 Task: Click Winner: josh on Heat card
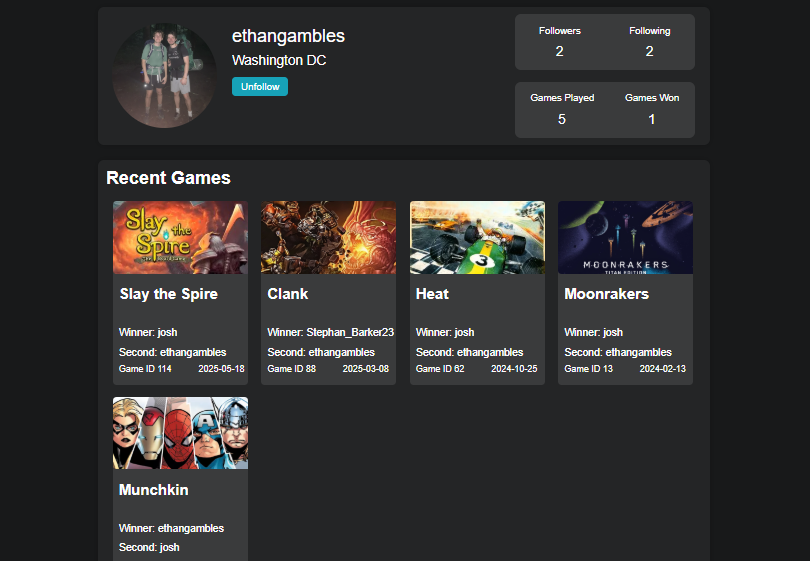(x=445, y=332)
